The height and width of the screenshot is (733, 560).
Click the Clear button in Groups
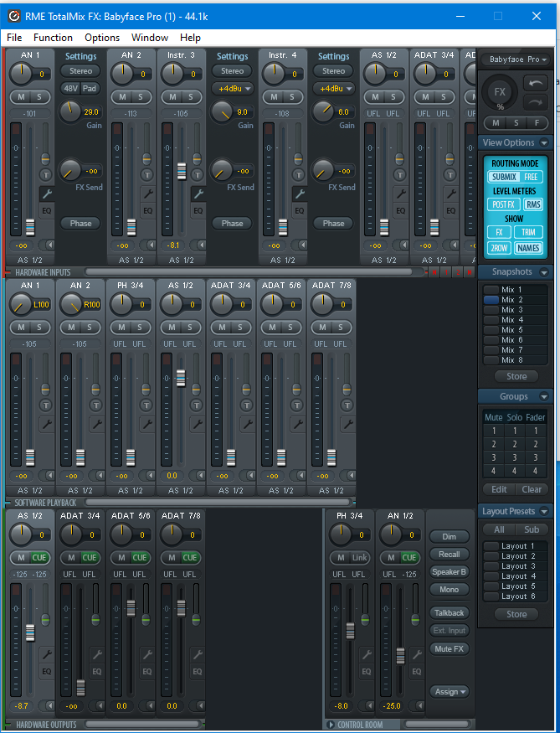coord(532,489)
